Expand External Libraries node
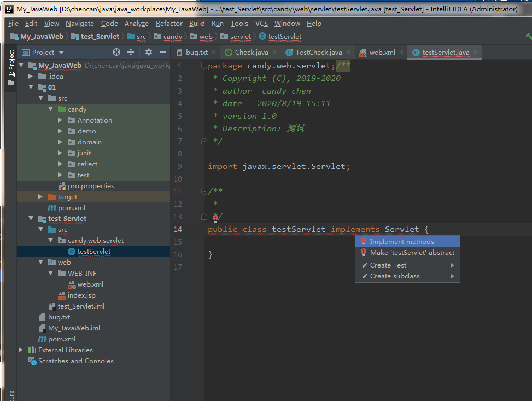Image resolution: width=532 pixels, height=401 pixels. [21, 350]
